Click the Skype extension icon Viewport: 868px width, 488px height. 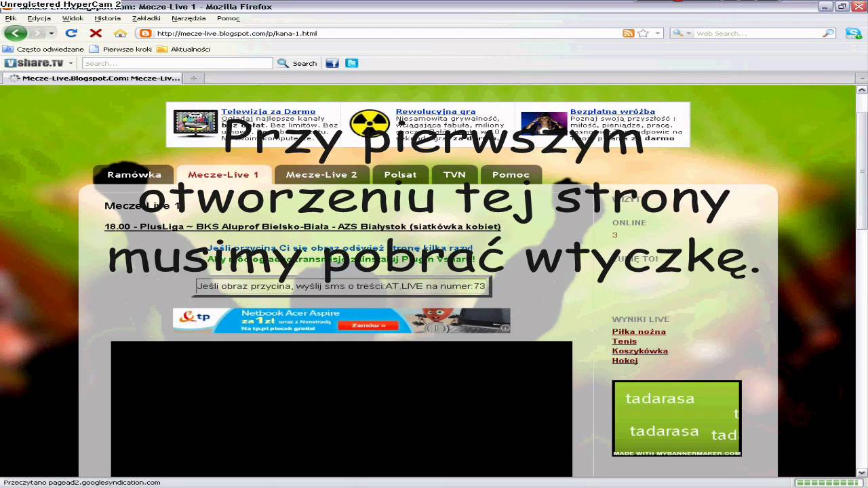(x=853, y=33)
